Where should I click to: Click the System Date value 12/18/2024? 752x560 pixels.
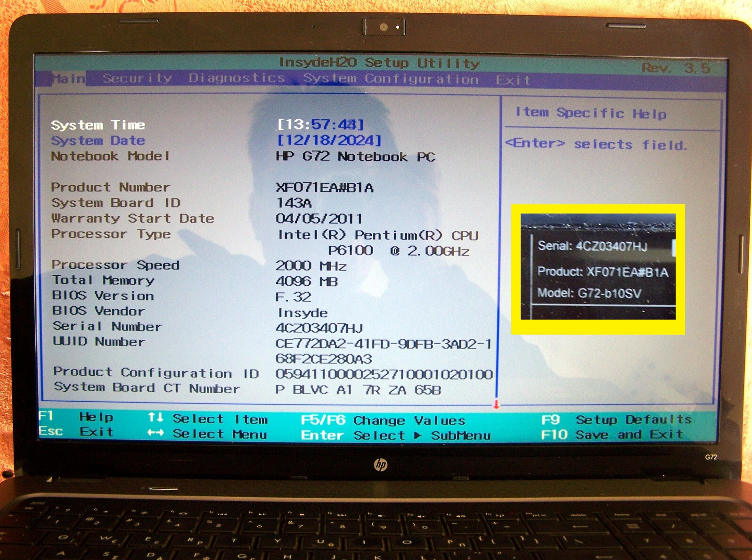coord(329,140)
